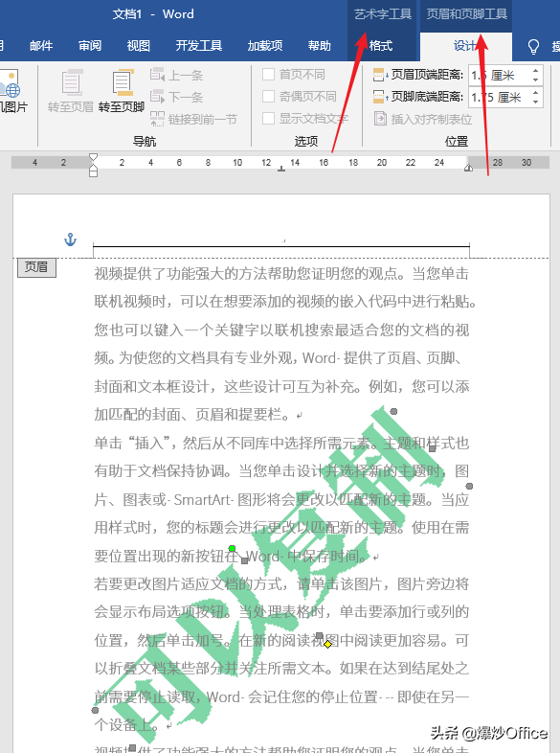Click the 选项 group label
560x753 pixels.
tap(306, 141)
